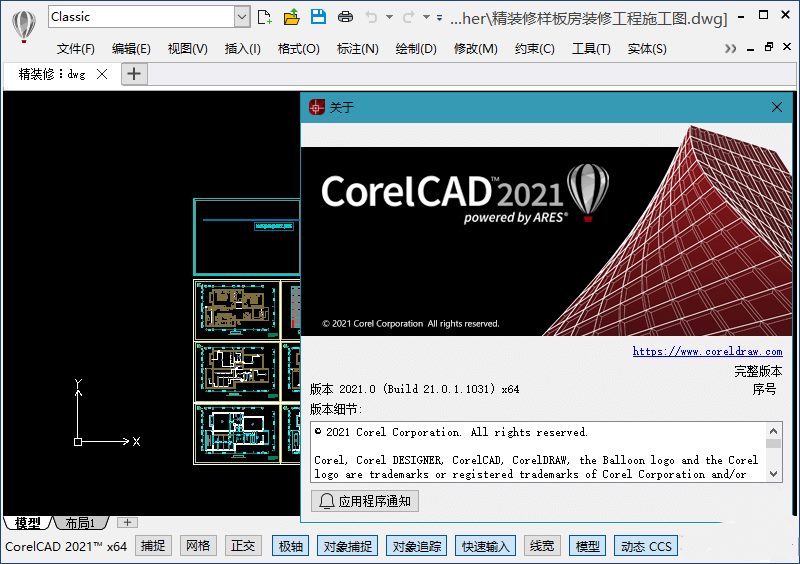Switch to the 布局1 layout tab

80,523
